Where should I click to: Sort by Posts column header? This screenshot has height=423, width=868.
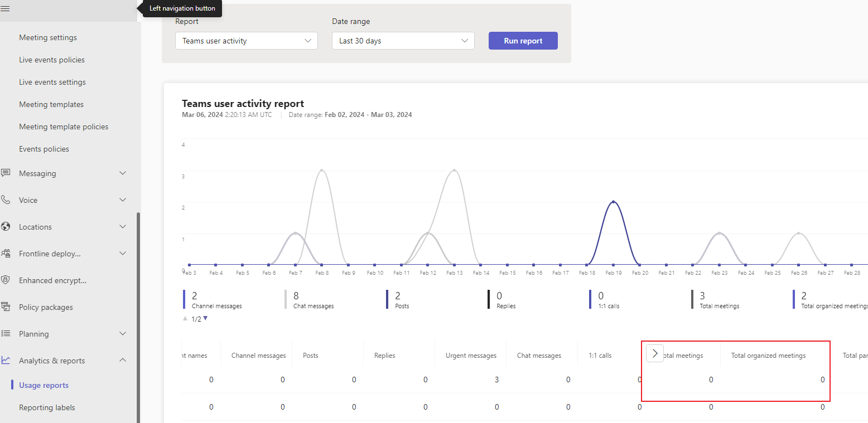(x=311, y=356)
